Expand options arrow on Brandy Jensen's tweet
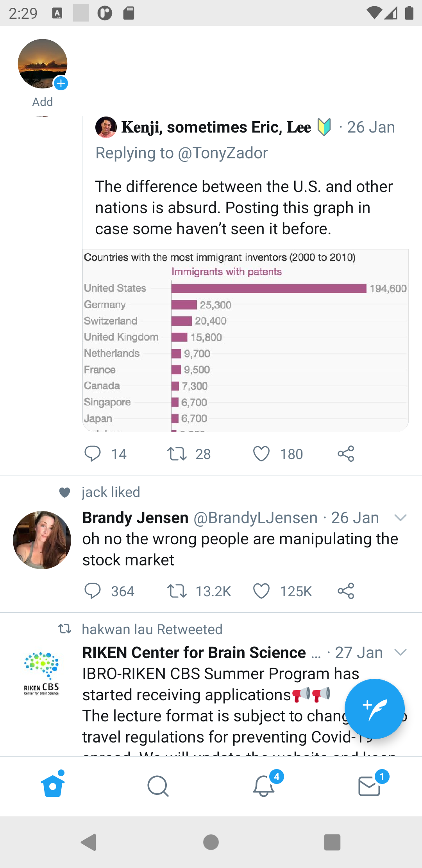This screenshot has height=868, width=422. pyautogui.click(x=401, y=518)
